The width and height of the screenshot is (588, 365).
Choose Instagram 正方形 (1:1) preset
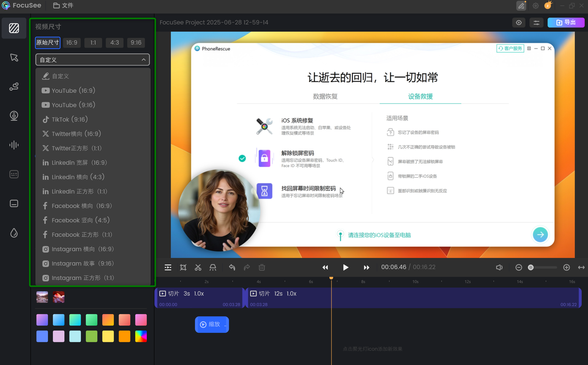point(93,278)
